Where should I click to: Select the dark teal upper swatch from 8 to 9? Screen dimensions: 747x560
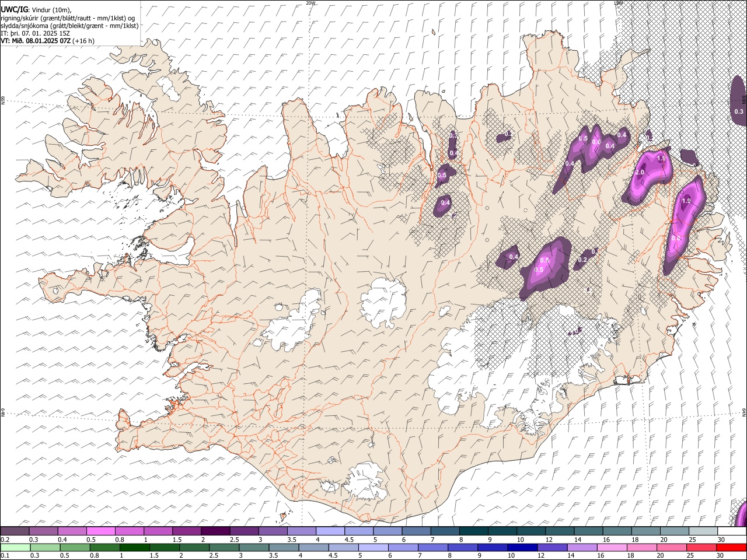(473, 531)
